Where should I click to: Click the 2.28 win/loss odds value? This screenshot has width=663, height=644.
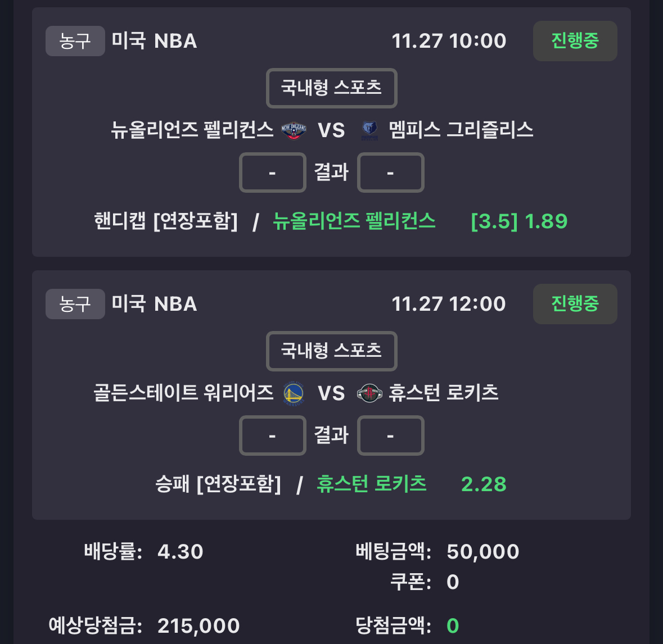(x=484, y=484)
